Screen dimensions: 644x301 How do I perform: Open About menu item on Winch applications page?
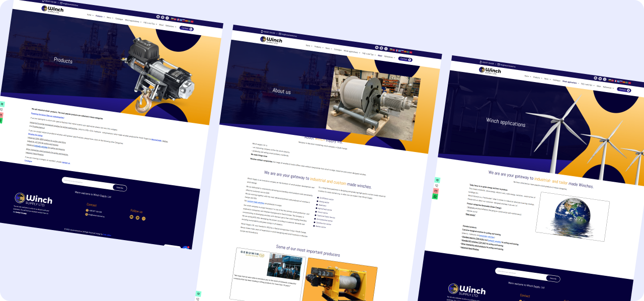[x=599, y=86]
